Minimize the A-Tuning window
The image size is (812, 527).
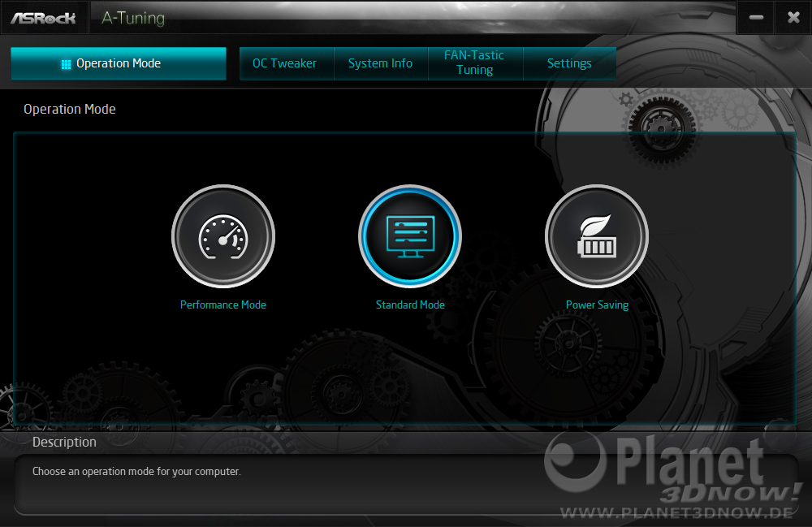pos(756,18)
